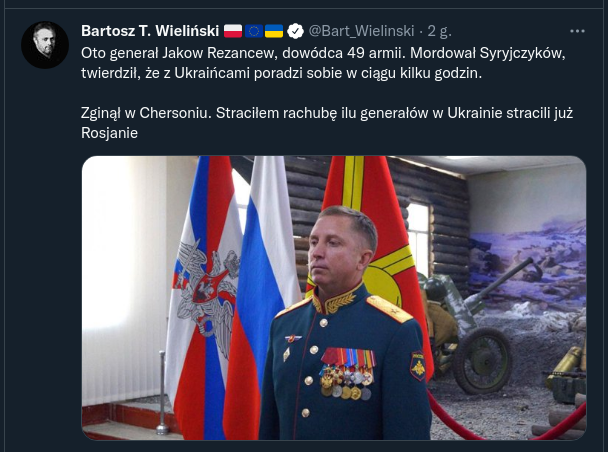Click the EU flag emoji in name

254,31
